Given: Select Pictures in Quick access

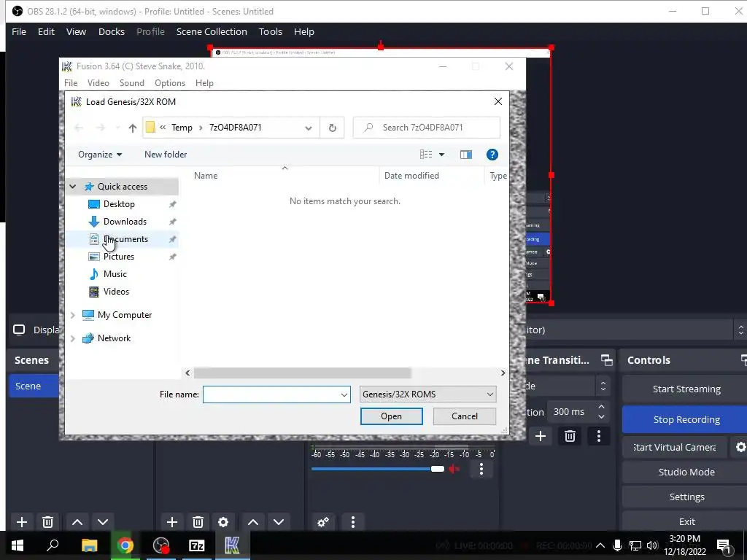Looking at the screenshot, I should coord(119,257).
